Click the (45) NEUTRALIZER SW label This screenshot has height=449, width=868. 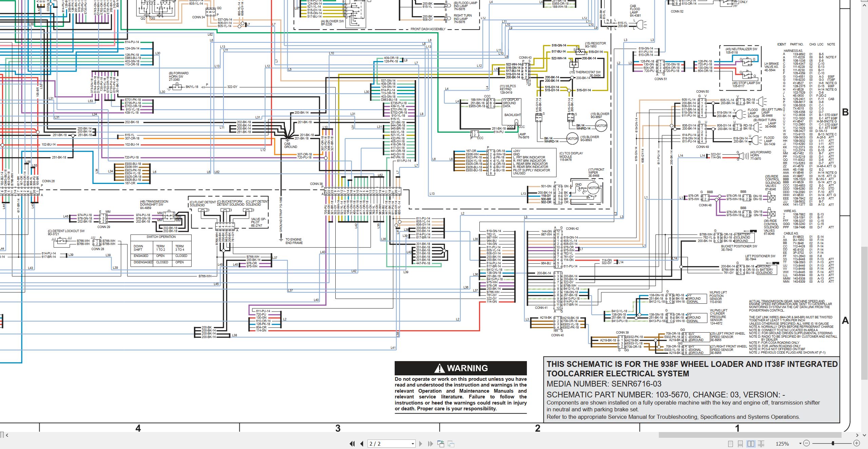click(x=742, y=51)
